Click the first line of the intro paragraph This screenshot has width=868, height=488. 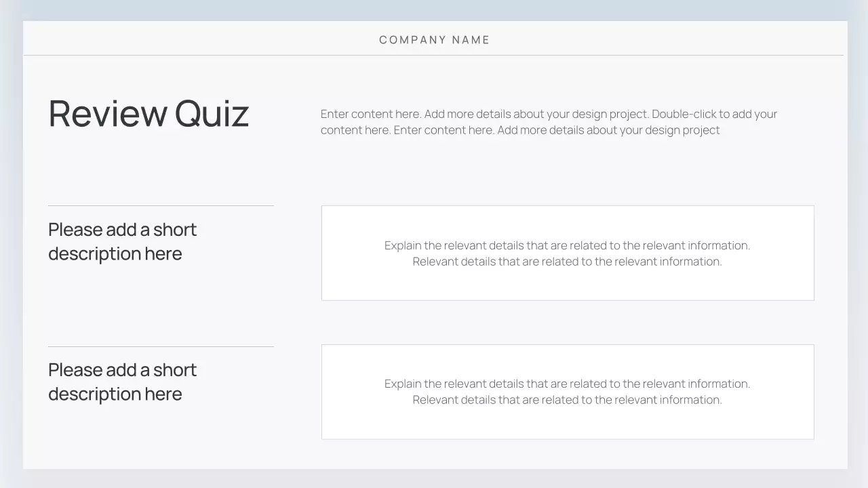549,114
